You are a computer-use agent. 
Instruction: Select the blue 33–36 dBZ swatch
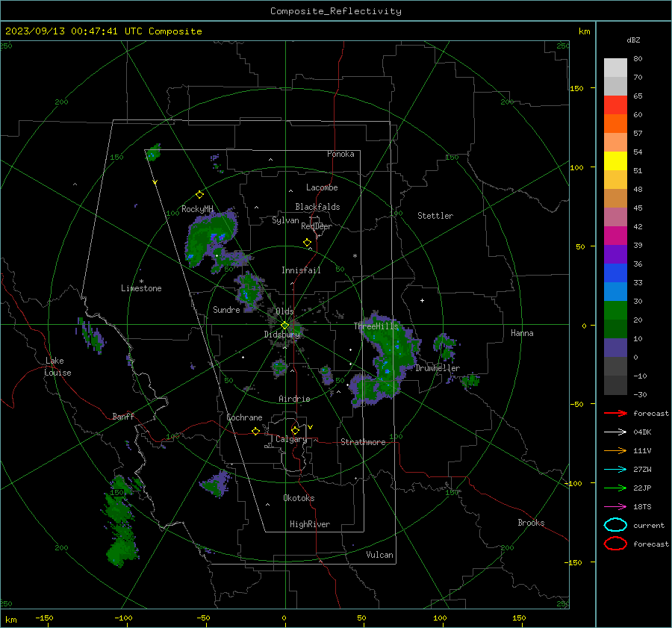[x=615, y=273]
